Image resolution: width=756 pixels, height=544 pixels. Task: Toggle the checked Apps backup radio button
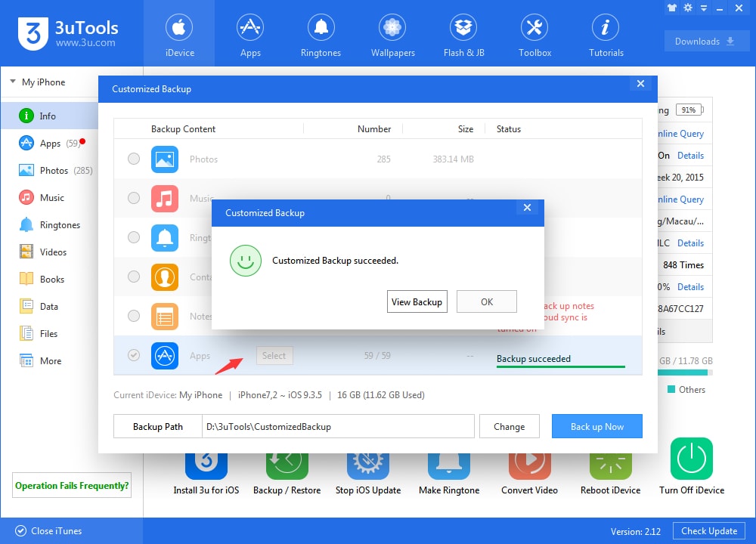click(x=134, y=355)
